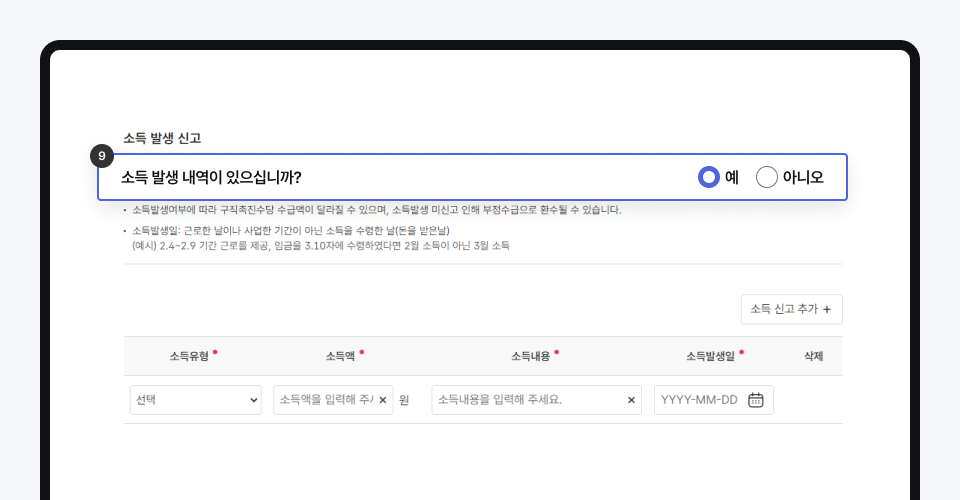
Task: Open the calendar date picker icon
Action: [756, 400]
